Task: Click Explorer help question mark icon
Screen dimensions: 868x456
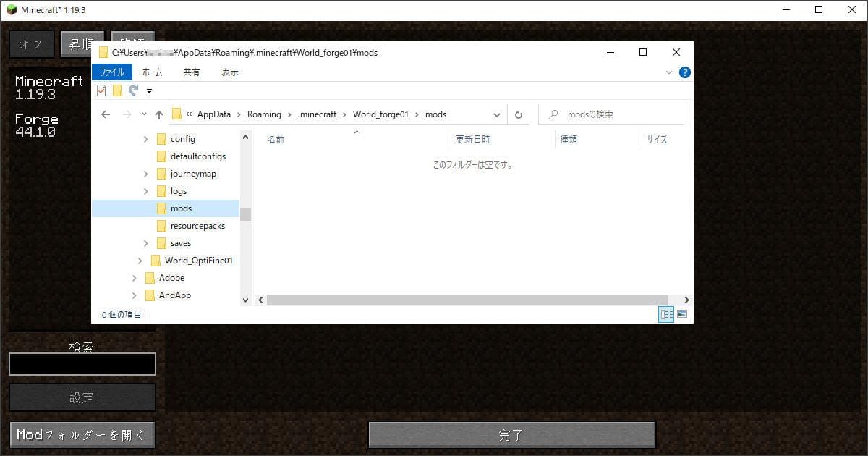Action: 684,72
